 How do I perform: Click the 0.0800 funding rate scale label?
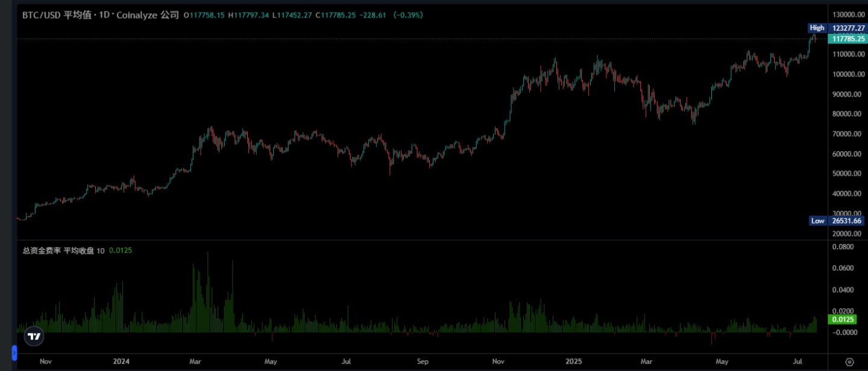click(x=843, y=247)
